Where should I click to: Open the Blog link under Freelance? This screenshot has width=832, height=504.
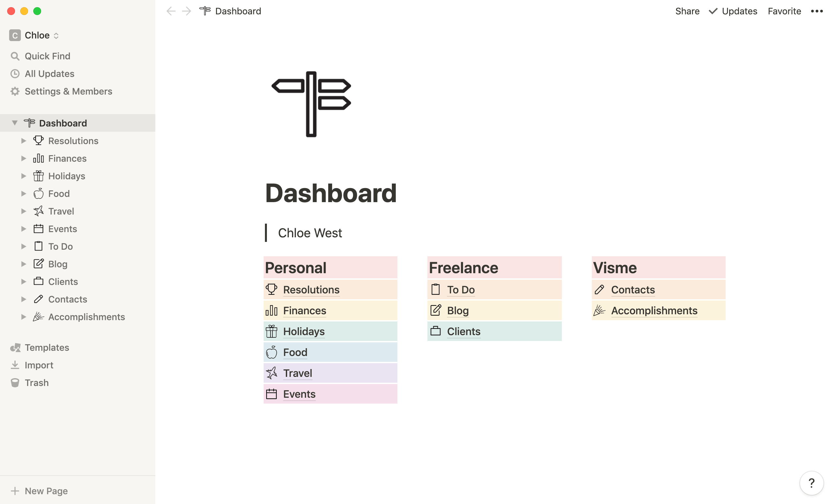click(457, 310)
